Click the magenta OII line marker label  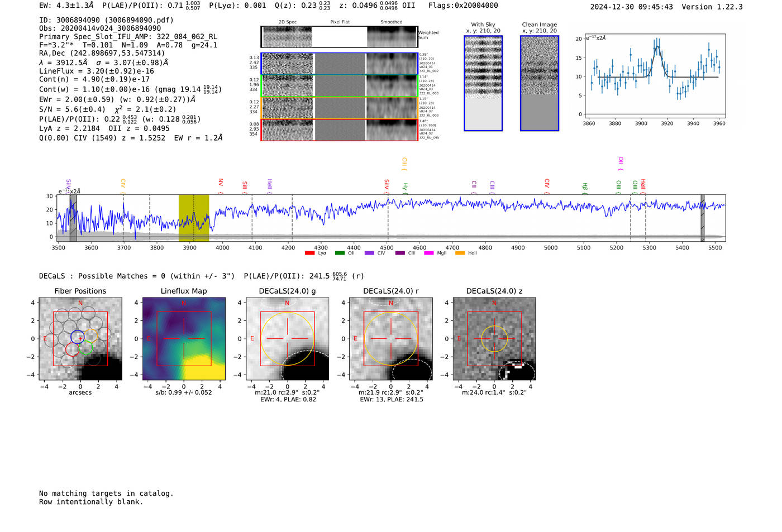[x=621, y=162]
